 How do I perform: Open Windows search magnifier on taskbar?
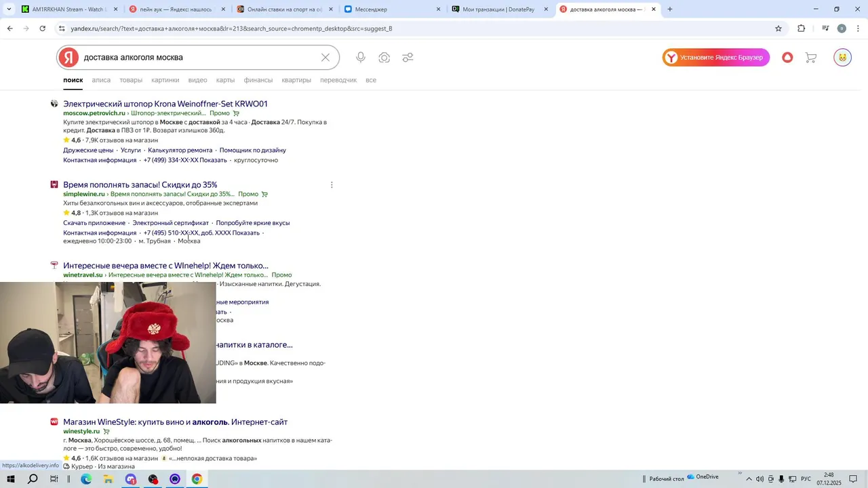tap(33, 479)
